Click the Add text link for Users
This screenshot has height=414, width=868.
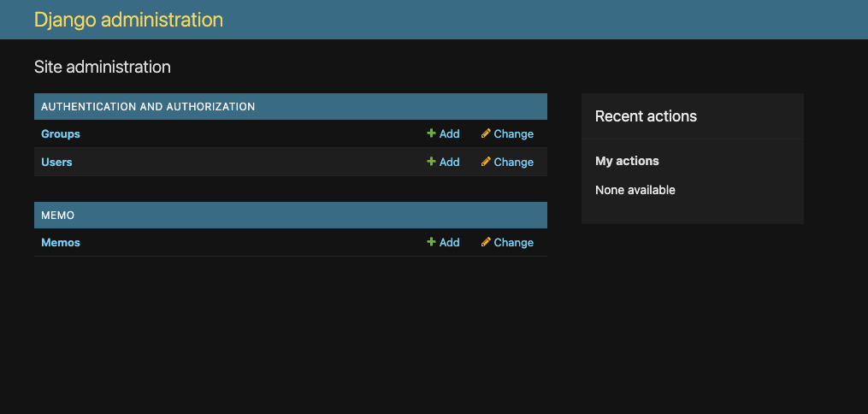point(450,163)
